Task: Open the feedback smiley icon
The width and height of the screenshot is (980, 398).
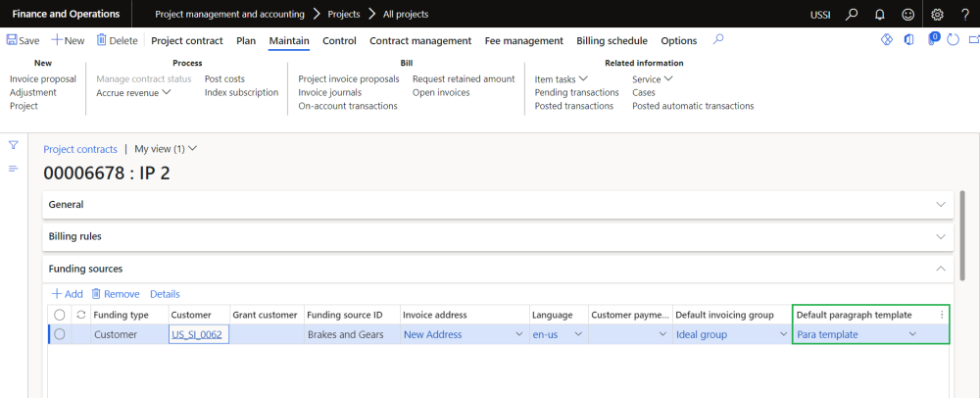Action: click(x=907, y=14)
